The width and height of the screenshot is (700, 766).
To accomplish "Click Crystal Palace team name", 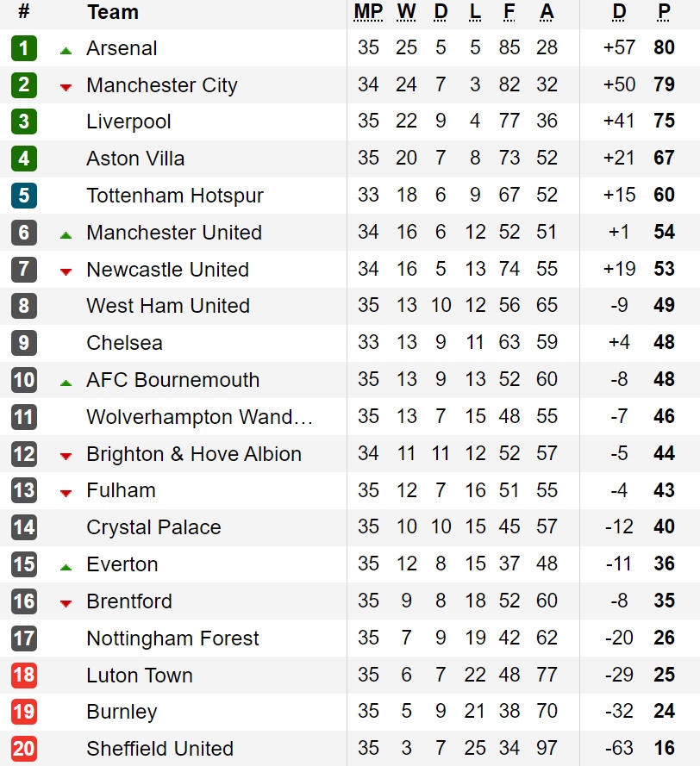I will 153,527.
